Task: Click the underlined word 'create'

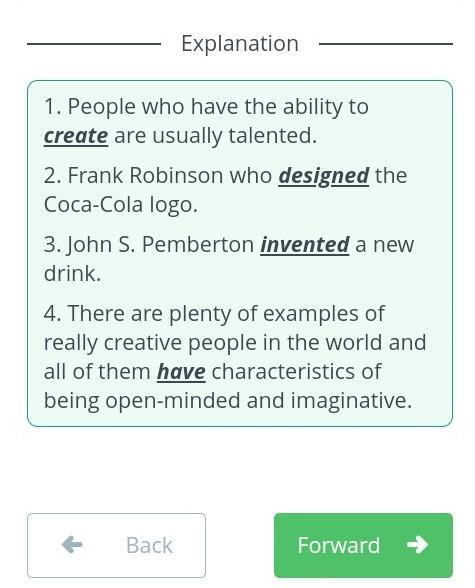Action: click(76, 136)
